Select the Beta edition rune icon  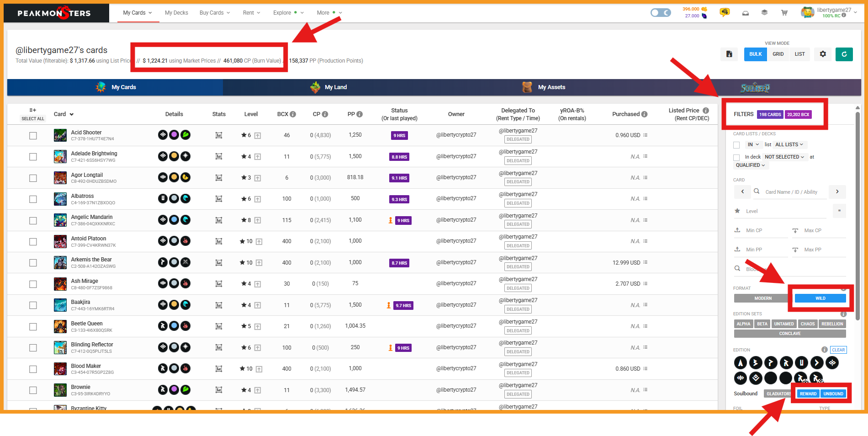pos(756,363)
